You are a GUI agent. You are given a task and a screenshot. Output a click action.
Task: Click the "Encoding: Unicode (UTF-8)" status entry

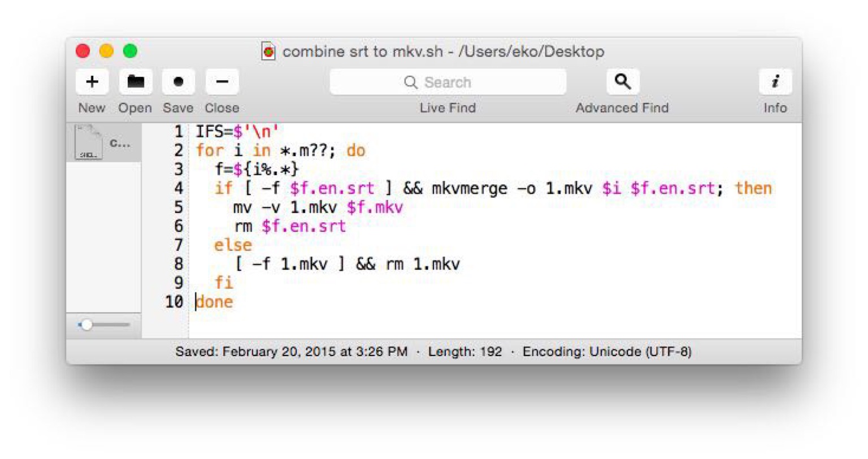[x=607, y=352]
